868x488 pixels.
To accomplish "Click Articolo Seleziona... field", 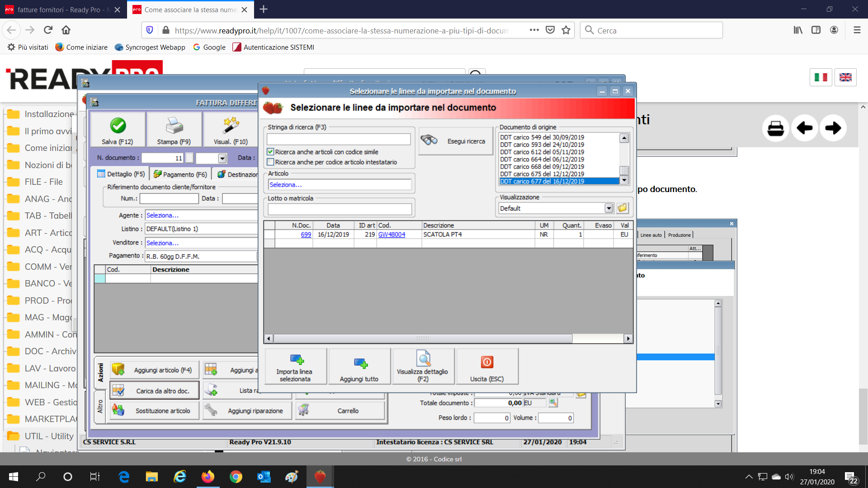I will pyautogui.click(x=340, y=184).
